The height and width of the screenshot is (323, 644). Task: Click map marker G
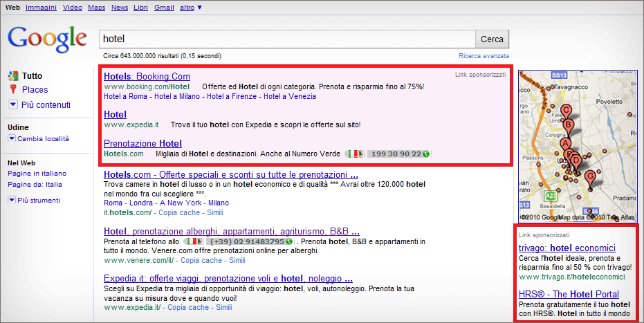click(x=590, y=178)
